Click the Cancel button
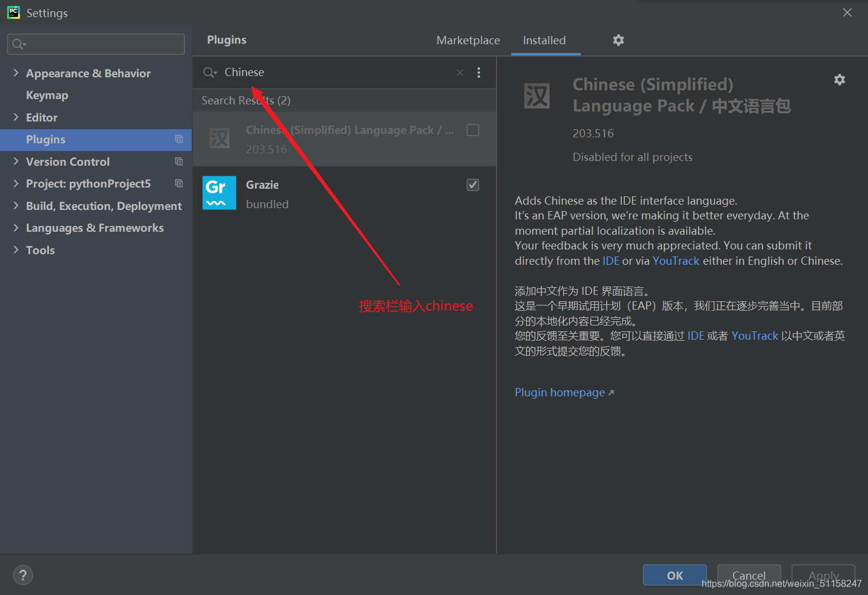 [x=749, y=576]
